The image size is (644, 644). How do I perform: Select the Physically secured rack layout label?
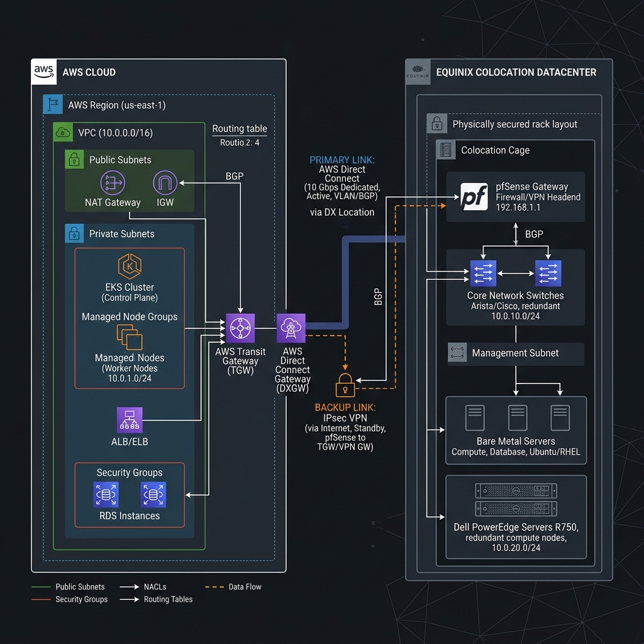click(x=515, y=124)
